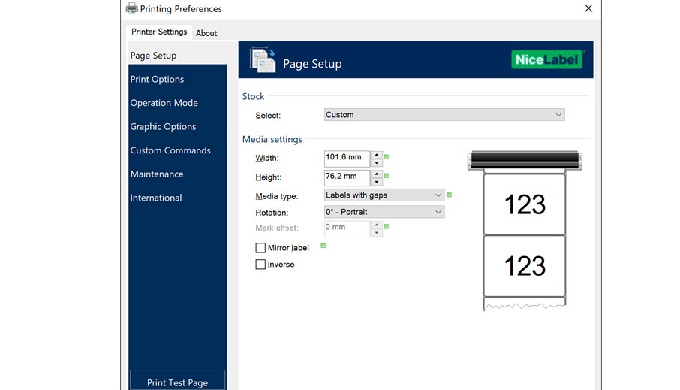Open Print Options section

[177, 79]
